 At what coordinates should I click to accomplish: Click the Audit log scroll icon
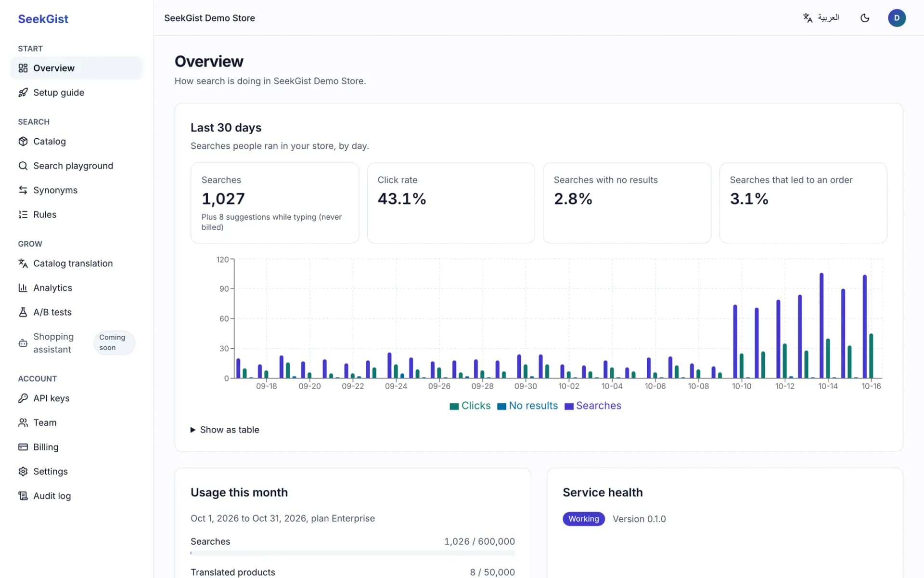(x=23, y=496)
